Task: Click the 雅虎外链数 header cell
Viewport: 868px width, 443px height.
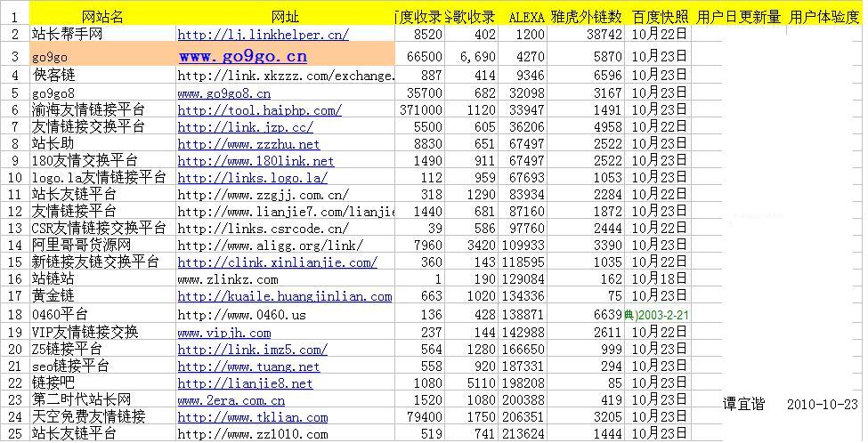Action: click(586, 16)
